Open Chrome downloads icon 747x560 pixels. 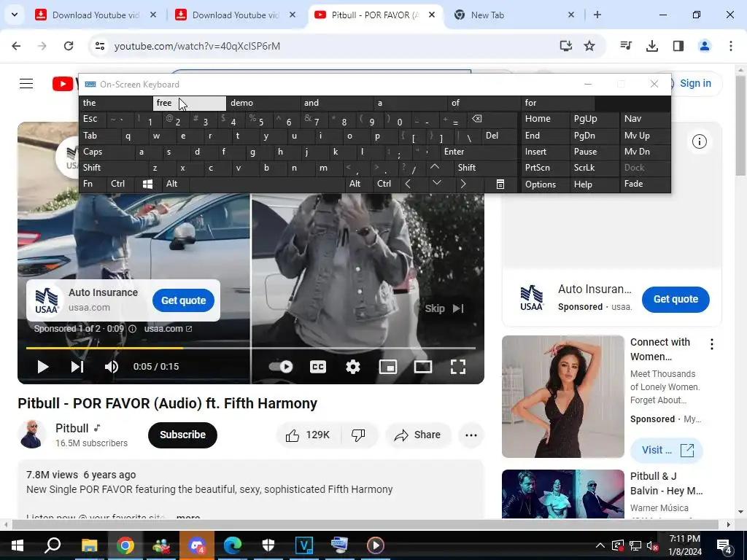[652, 46]
